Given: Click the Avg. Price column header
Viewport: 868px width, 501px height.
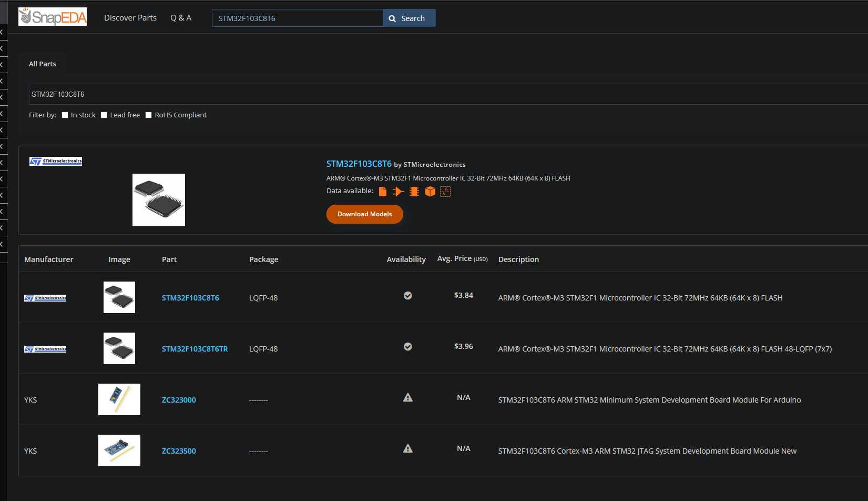Looking at the screenshot, I should point(463,258).
